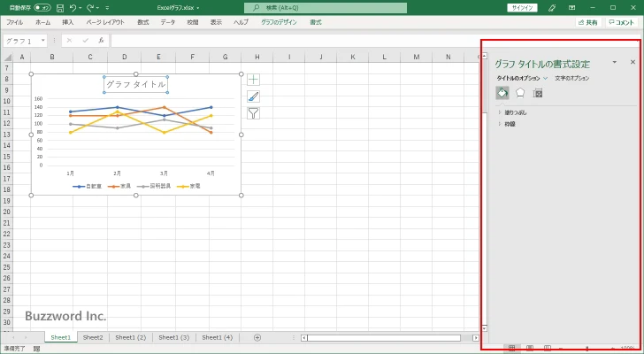The width and height of the screenshot is (644, 354).
Task: Open the ファイル menu tab
Action: tap(14, 22)
